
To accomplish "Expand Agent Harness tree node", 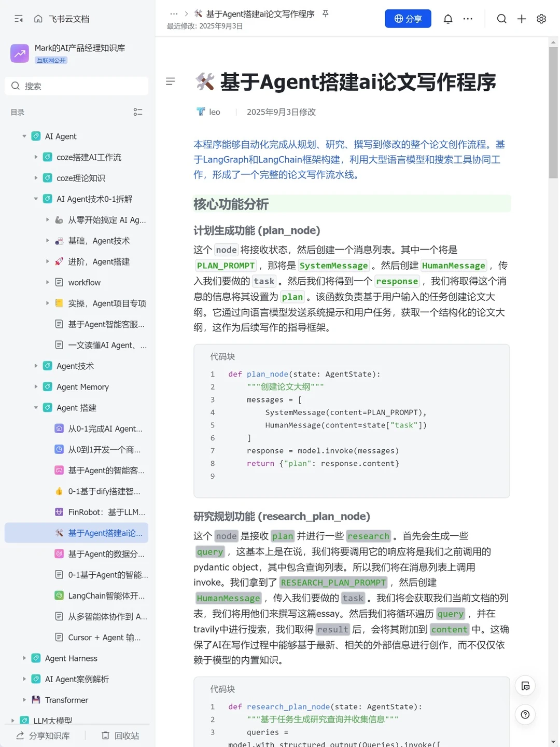I will point(24,658).
